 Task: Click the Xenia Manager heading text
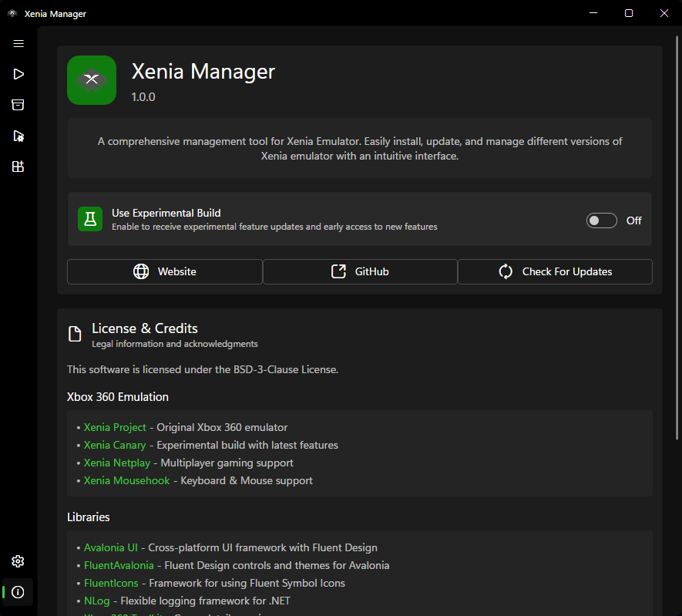(x=203, y=72)
